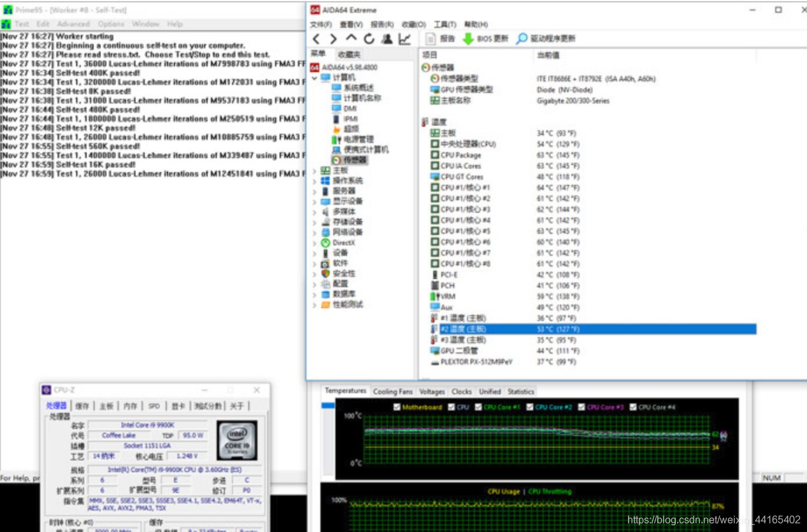
Task: Refresh the AIDA64 sensor readings
Action: pyautogui.click(x=369, y=39)
